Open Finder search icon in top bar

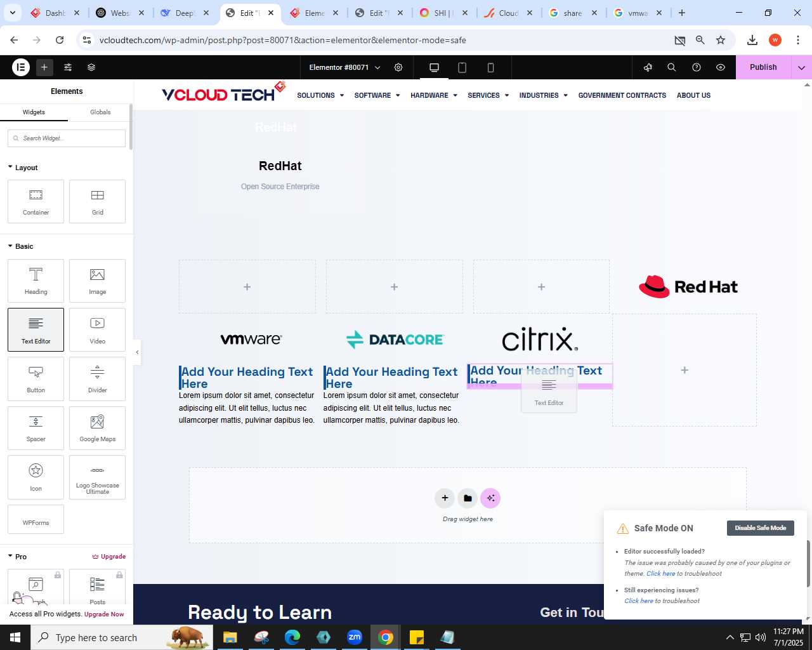pos(672,67)
